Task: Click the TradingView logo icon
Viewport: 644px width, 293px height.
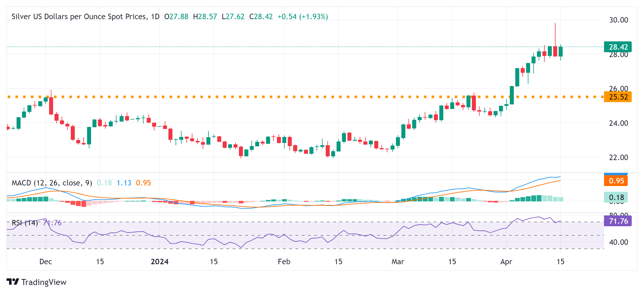Action: point(13,282)
